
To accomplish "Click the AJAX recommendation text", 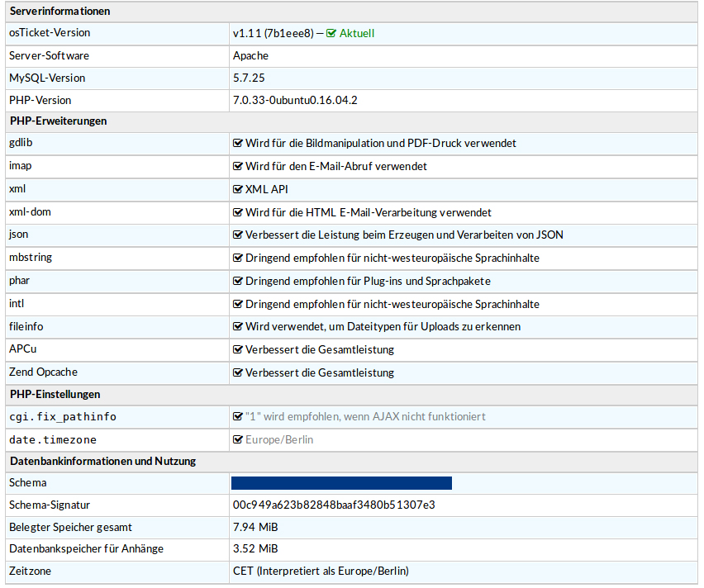I will point(365,417).
